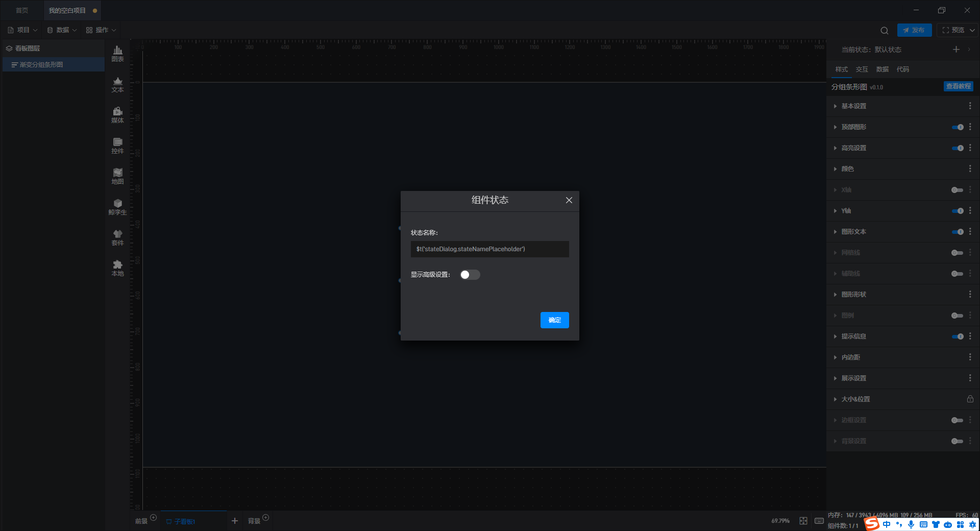The image size is (980, 531).
Task: Toggle the 顶部图形 switch off
Action: 958,127
